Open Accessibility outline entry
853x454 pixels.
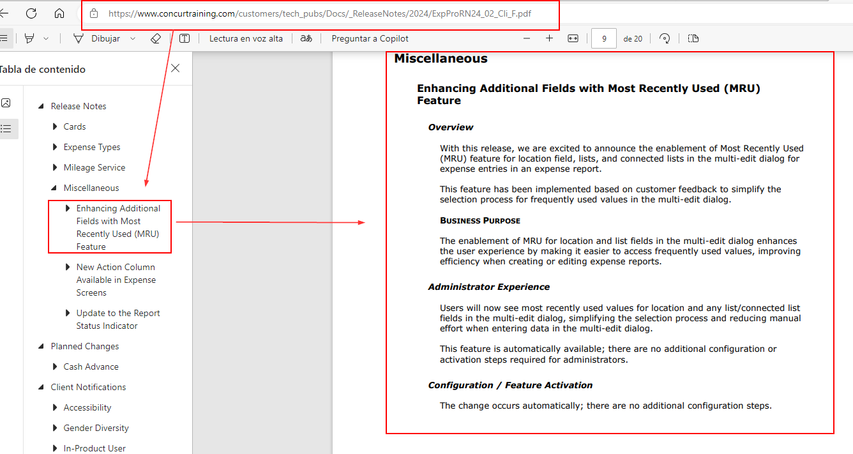point(87,408)
